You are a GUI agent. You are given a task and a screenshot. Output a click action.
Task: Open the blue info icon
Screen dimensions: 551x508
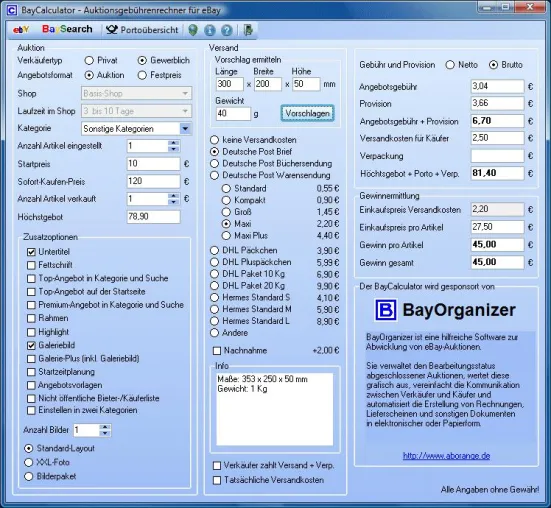point(210,31)
